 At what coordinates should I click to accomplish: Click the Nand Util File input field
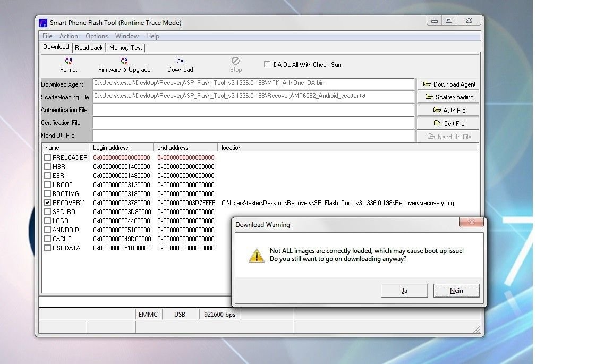click(x=254, y=136)
